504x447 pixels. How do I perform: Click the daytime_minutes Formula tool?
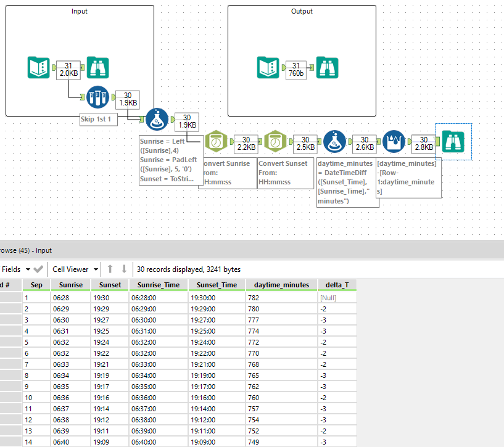tap(334, 142)
